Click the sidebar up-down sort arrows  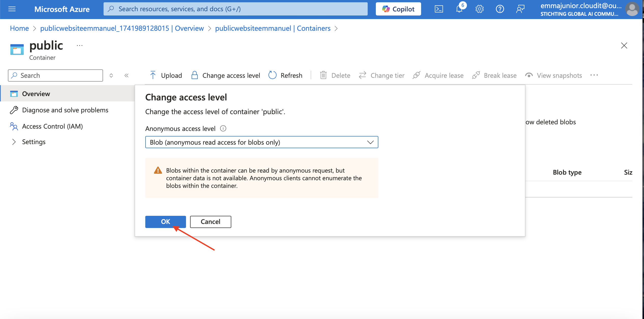(x=111, y=75)
